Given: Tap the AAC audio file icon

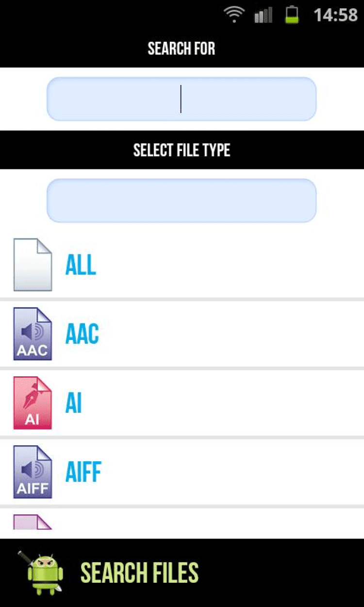Looking at the screenshot, I should 33,334.
